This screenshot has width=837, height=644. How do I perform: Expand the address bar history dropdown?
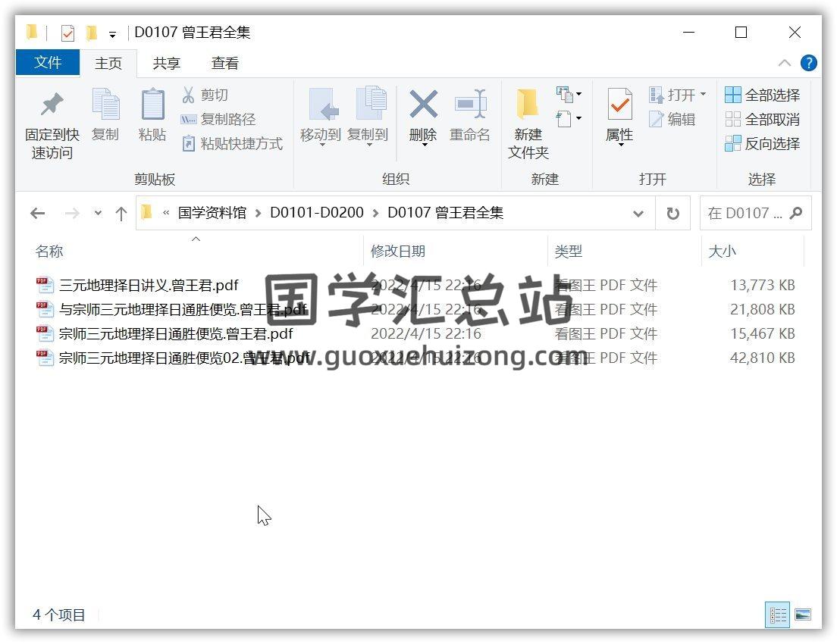638,214
